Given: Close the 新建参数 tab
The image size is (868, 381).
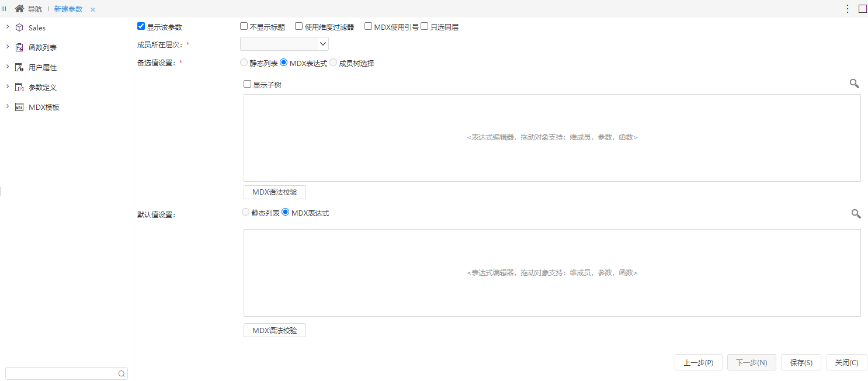Looking at the screenshot, I should [93, 9].
